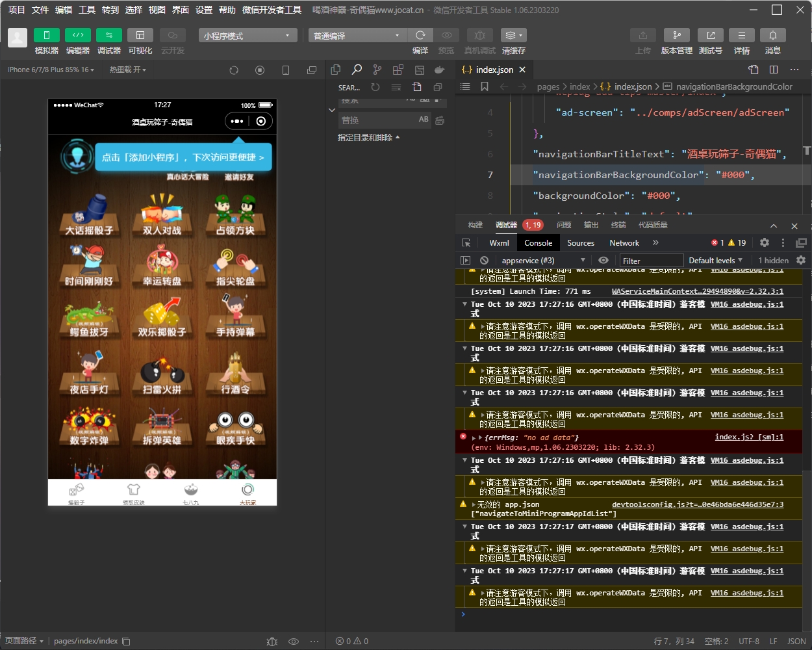Toggle the 调试器 debugger panel button
Image resolution: width=812 pixels, height=650 pixels.
(109, 35)
